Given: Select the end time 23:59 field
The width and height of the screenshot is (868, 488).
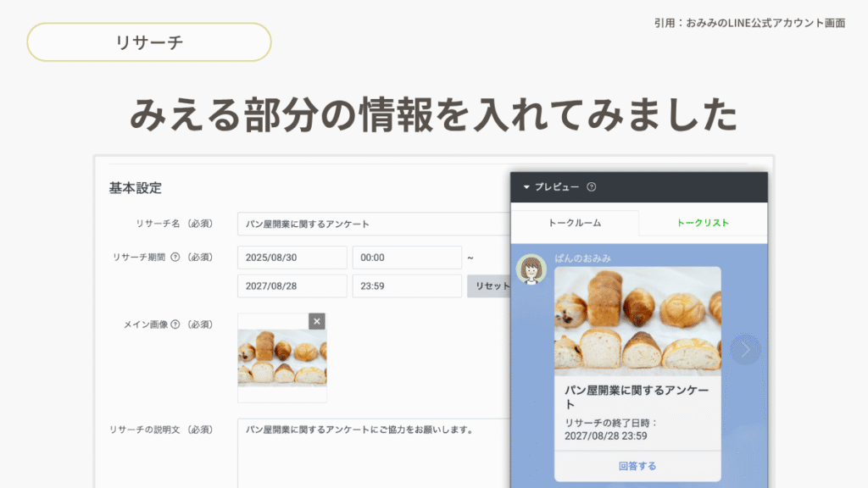Looking at the screenshot, I should pyautogui.click(x=407, y=286).
